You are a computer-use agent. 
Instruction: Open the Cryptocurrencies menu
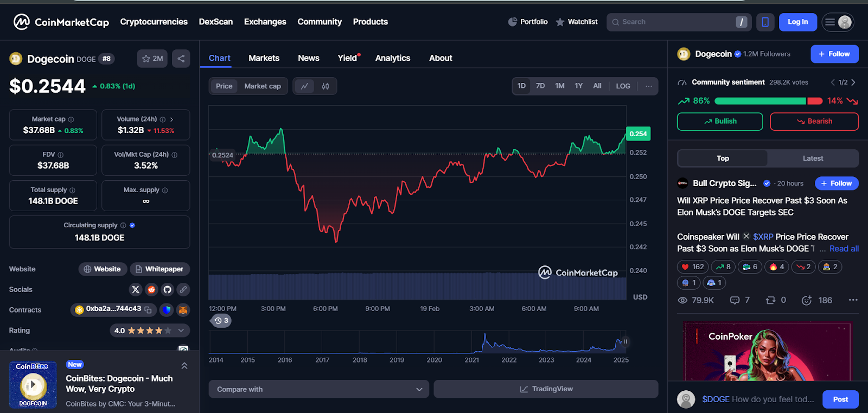click(154, 22)
